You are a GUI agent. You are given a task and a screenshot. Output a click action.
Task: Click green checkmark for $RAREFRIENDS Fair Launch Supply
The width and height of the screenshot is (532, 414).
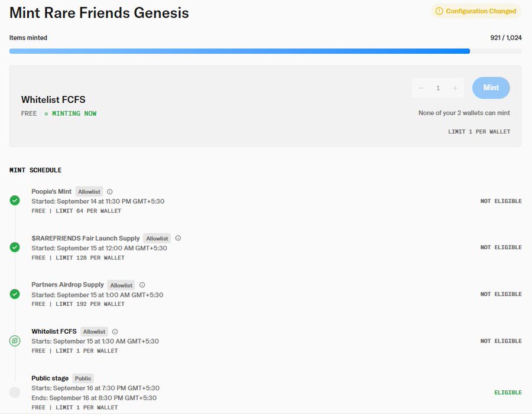[15, 247]
